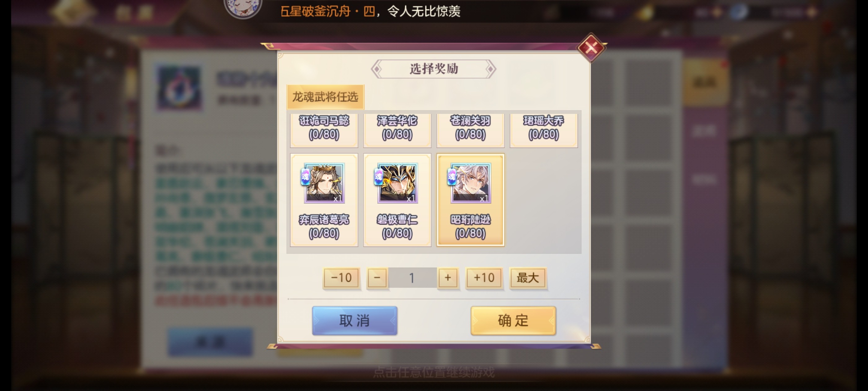Close the 选择奖励 dialog with red X
The width and height of the screenshot is (868, 391).
point(591,47)
